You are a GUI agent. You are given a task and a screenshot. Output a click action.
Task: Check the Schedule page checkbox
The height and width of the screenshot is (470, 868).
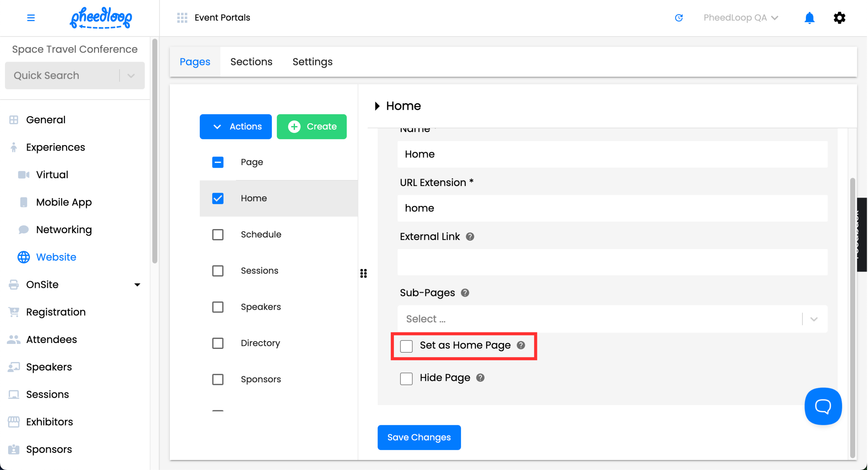coord(218,235)
